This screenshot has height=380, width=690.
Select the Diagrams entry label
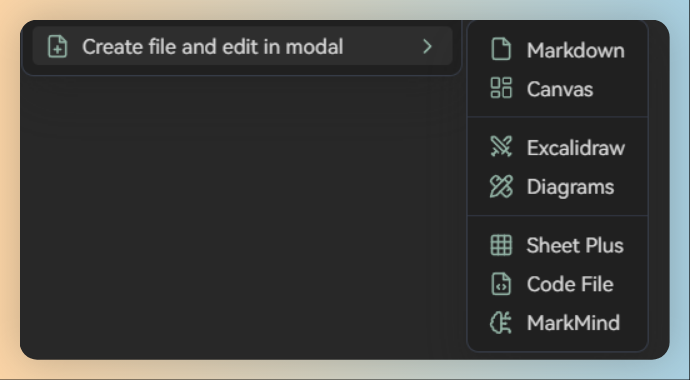570,187
